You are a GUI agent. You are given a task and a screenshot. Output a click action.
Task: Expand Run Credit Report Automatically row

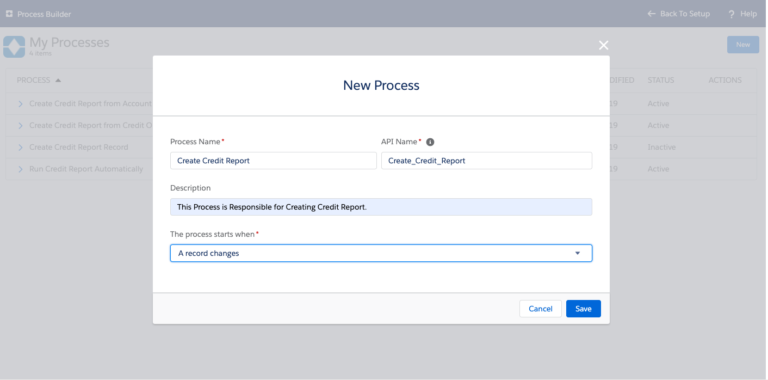pos(20,169)
